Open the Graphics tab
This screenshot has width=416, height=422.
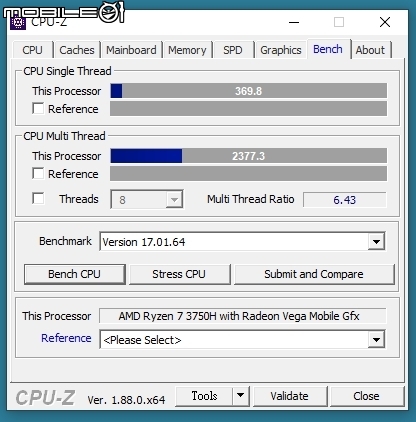tap(281, 50)
